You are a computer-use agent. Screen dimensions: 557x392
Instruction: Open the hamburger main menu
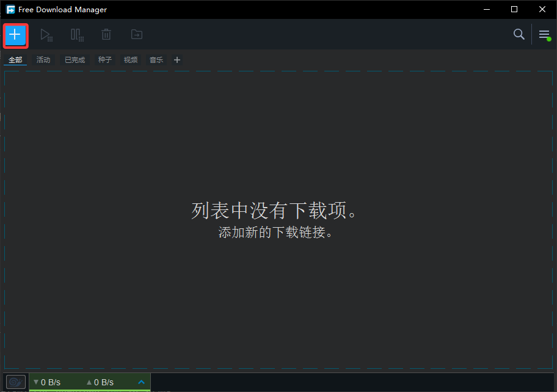(544, 35)
